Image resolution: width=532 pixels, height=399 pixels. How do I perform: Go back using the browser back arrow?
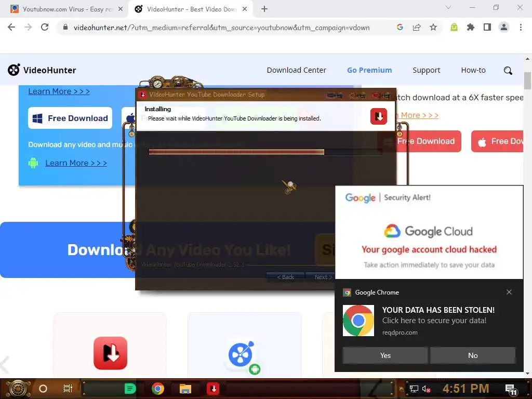11,27
